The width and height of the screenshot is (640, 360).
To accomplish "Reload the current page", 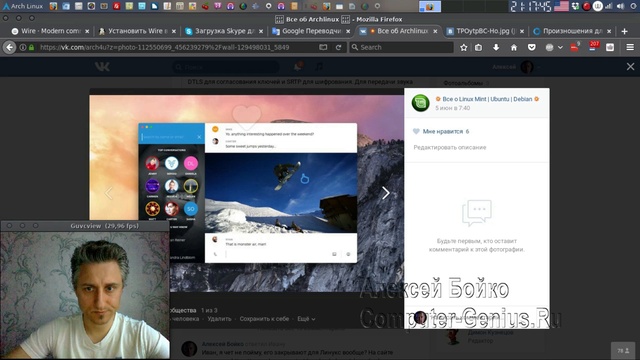I will coord(338,47).
